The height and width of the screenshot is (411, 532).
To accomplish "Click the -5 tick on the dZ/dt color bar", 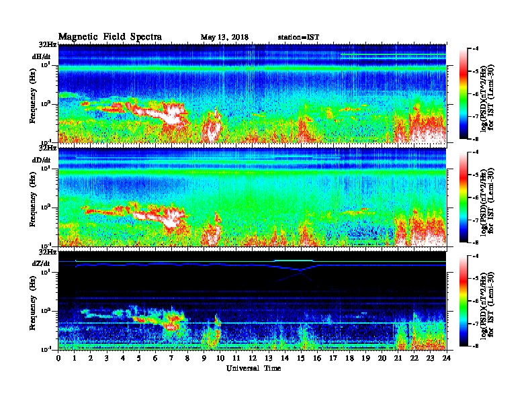I will (476, 279).
